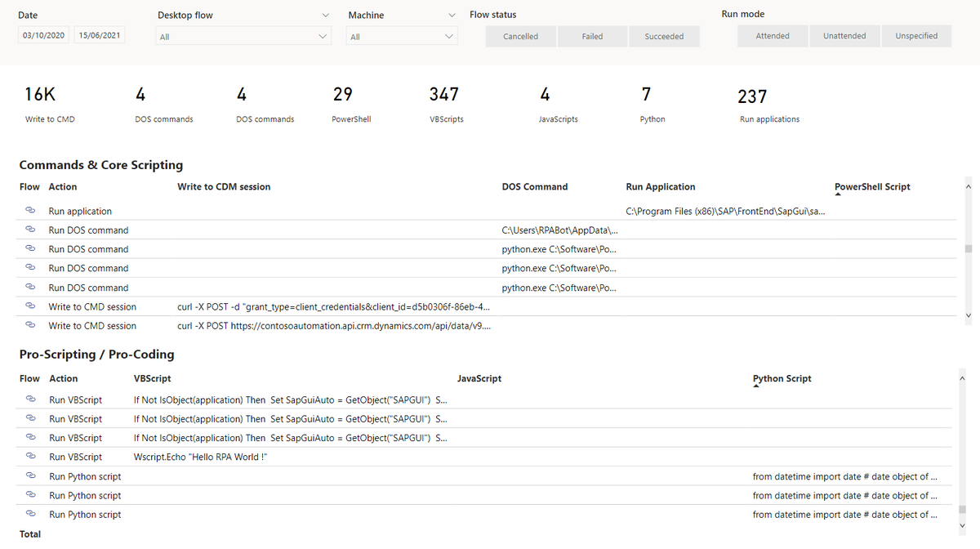This screenshot has width=980, height=549.
Task: Select the 347 VBScripts card
Action: [447, 105]
